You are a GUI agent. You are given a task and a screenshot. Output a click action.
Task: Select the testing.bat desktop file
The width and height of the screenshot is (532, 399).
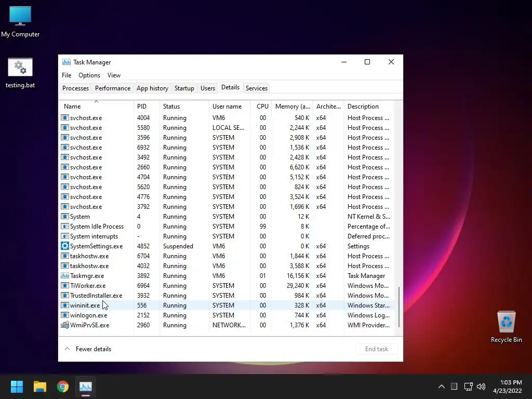click(20, 73)
